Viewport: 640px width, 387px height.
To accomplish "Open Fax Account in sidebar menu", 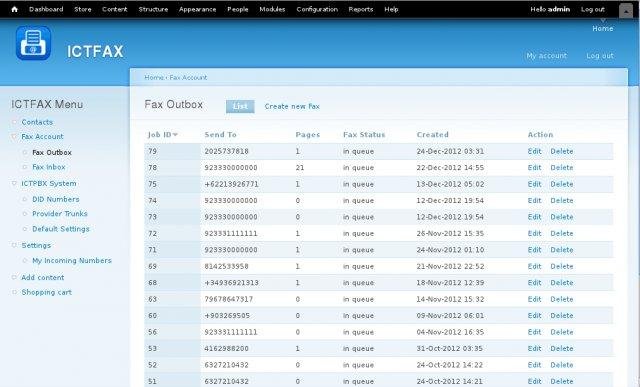I will [42, 136].
